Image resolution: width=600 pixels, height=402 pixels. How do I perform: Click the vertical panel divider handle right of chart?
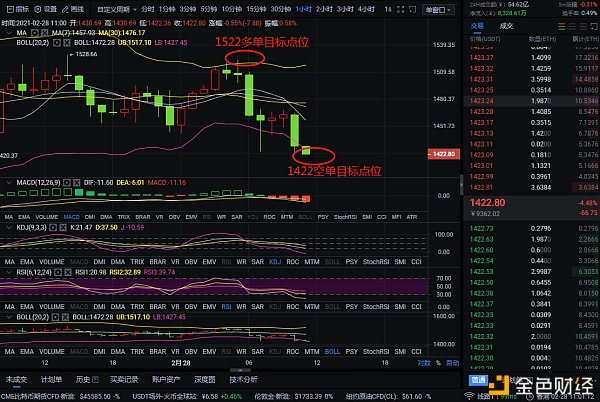pos(461,185)
